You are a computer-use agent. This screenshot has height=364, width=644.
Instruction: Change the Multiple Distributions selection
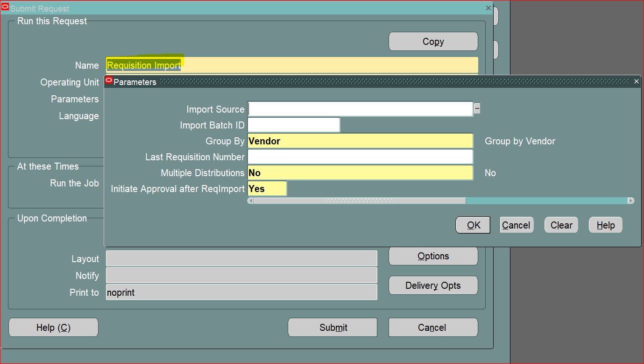(360, 172)
